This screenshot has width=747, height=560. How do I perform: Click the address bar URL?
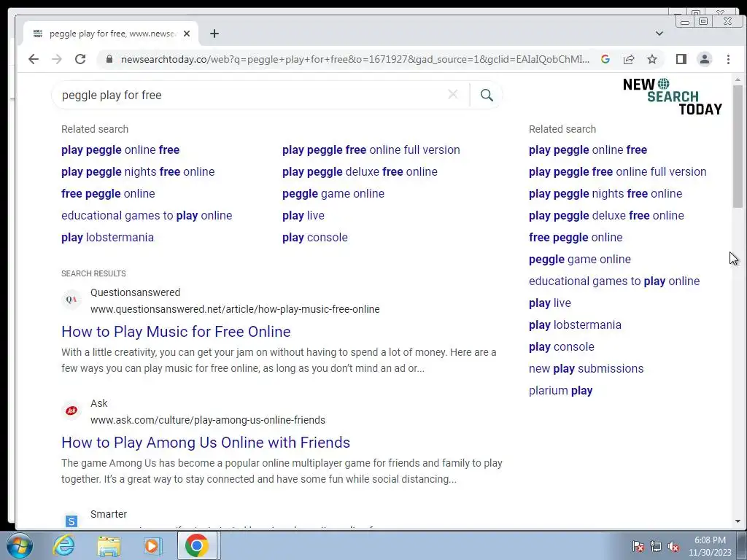coord(355,59)
